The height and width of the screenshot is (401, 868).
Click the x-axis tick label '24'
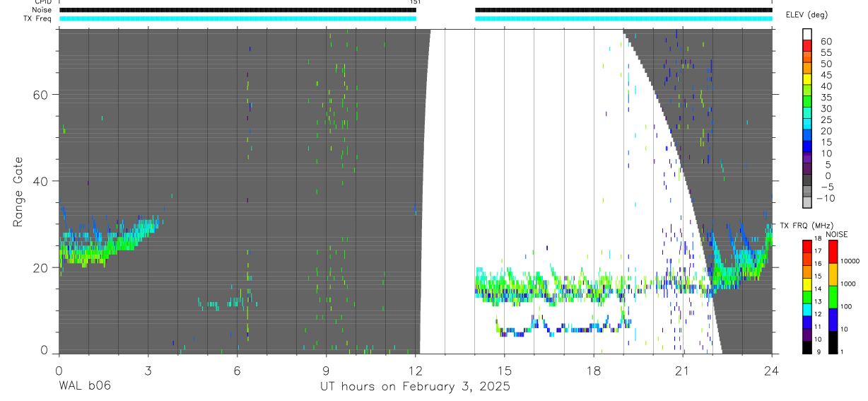coord(772,369)
